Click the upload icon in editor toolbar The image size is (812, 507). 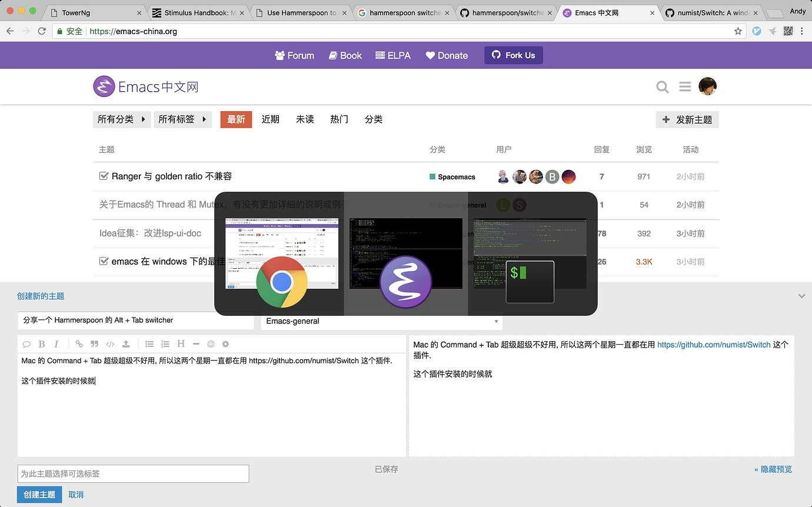tap(126, 344)
